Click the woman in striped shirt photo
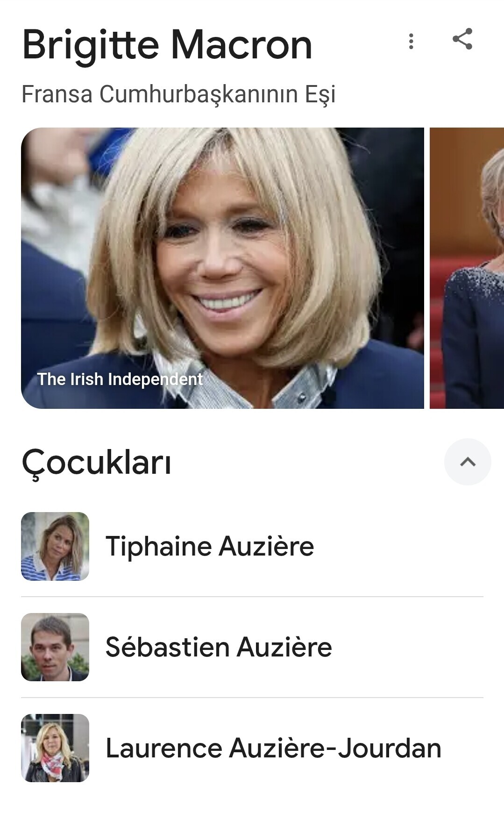 click(55, 546)
